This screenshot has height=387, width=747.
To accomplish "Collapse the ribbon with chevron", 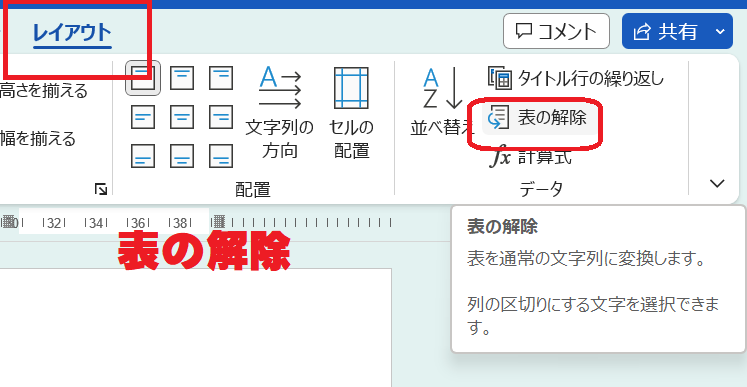I will click(x=717, y=183).
